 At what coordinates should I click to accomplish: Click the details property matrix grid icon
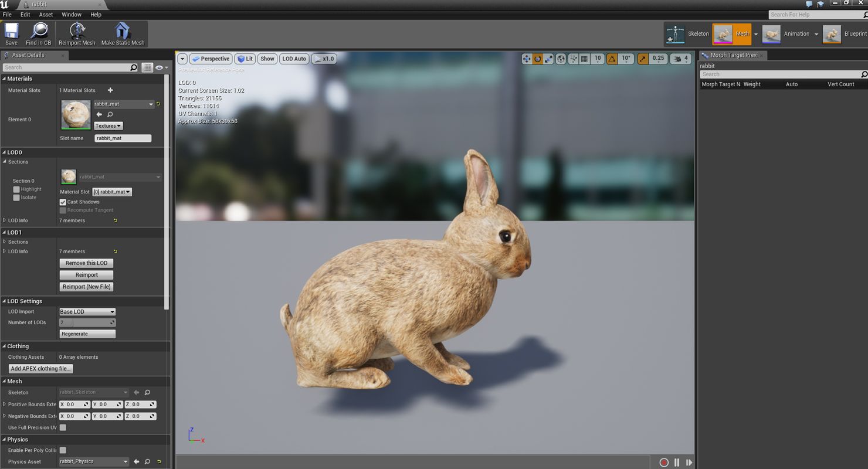point(147,67)
